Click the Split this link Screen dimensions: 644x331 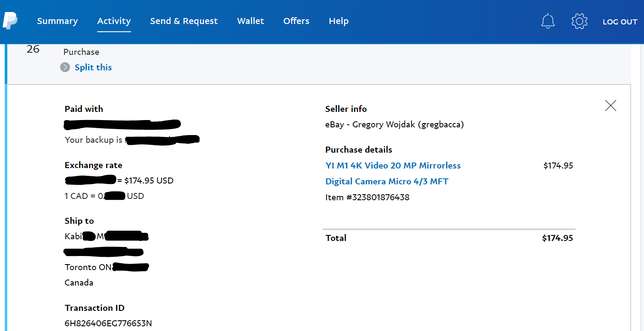[93, 67]
